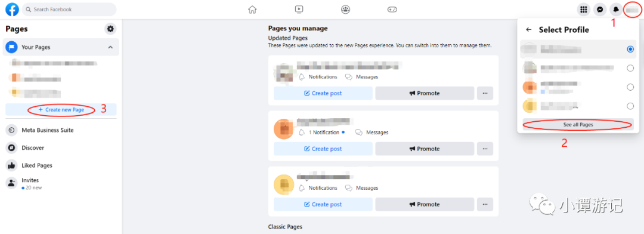Click the Discover compass icon
The width and height of the screenshot is (644, 234).
(11, 147)
